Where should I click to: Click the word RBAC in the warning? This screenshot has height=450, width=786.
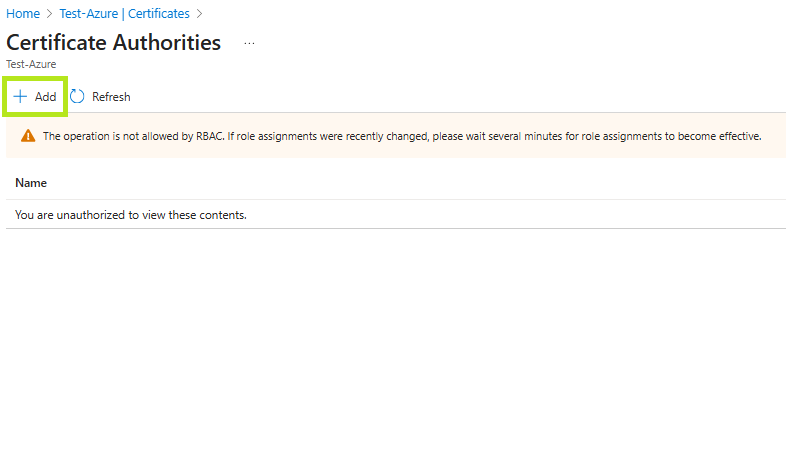(210, 136)
